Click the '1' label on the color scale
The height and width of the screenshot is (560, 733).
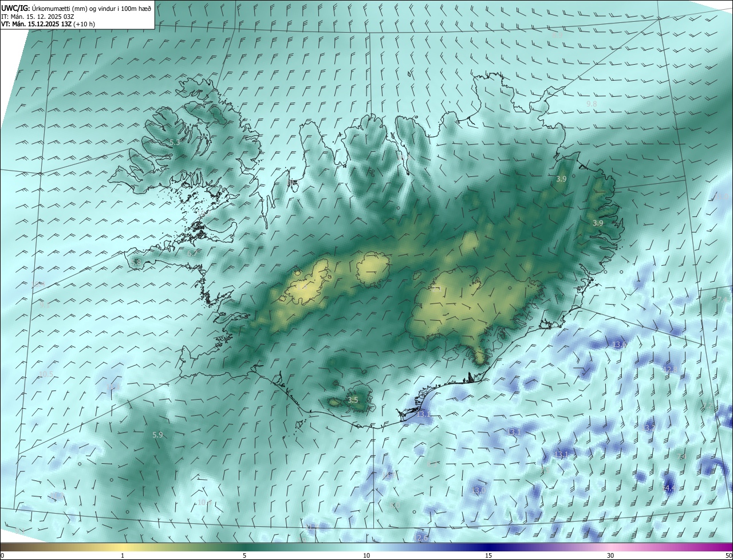pos(123,556)
